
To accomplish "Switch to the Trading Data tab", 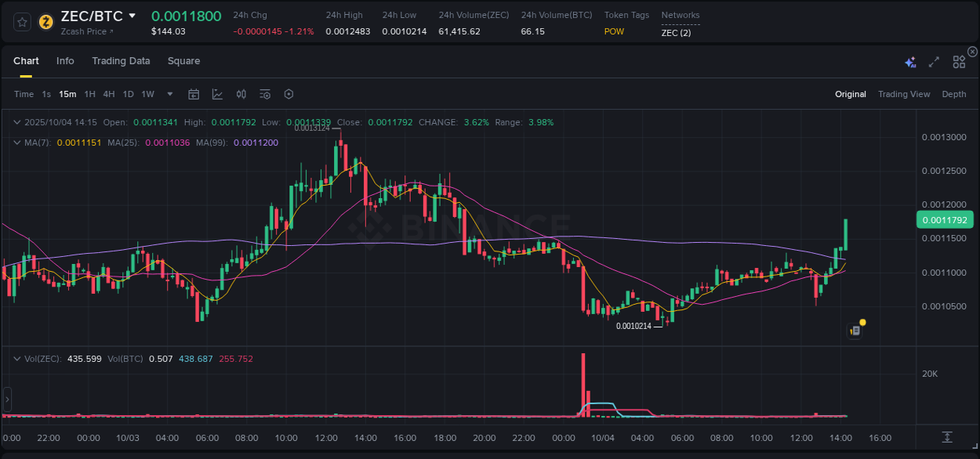I will pyautogui.click(x=121, y=61).
